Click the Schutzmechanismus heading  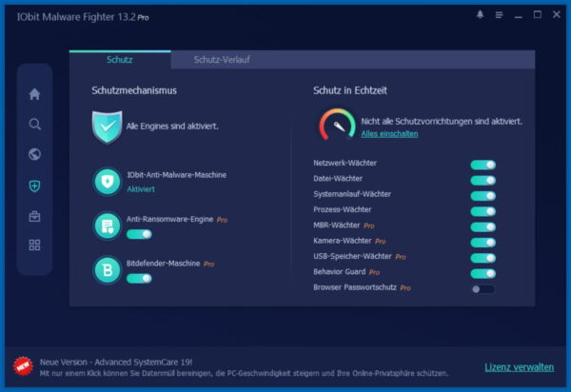pyautogui.click(x=134, y=90)
